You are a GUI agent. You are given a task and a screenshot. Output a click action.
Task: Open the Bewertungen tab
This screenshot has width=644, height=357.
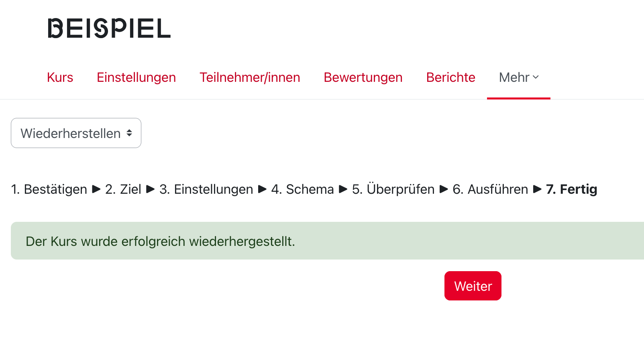pos(363,77)
